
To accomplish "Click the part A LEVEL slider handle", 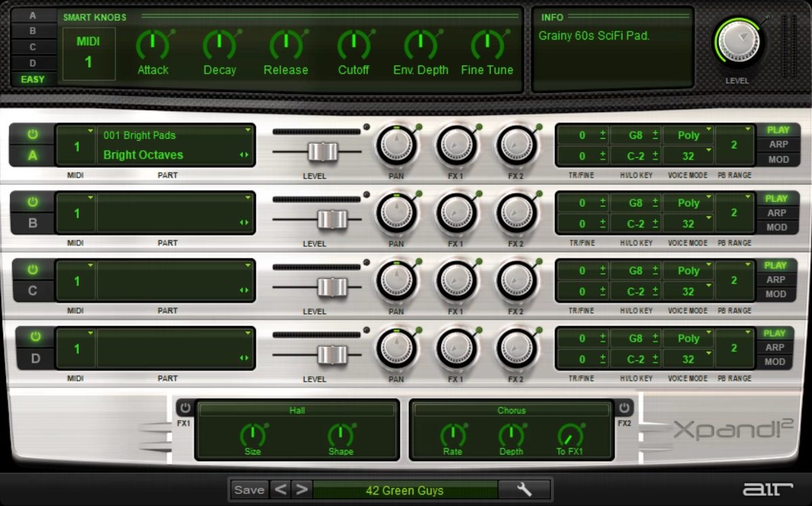I will click(323, 152).
